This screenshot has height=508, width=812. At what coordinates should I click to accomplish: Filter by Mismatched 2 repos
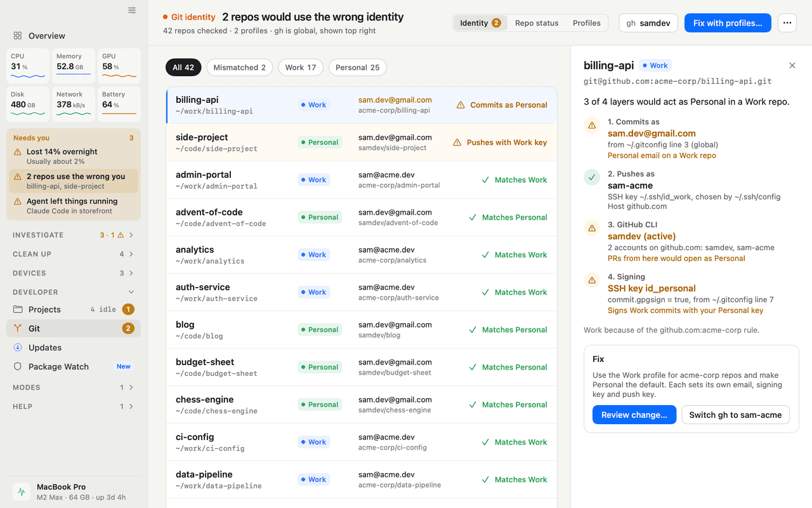point(240,67)
